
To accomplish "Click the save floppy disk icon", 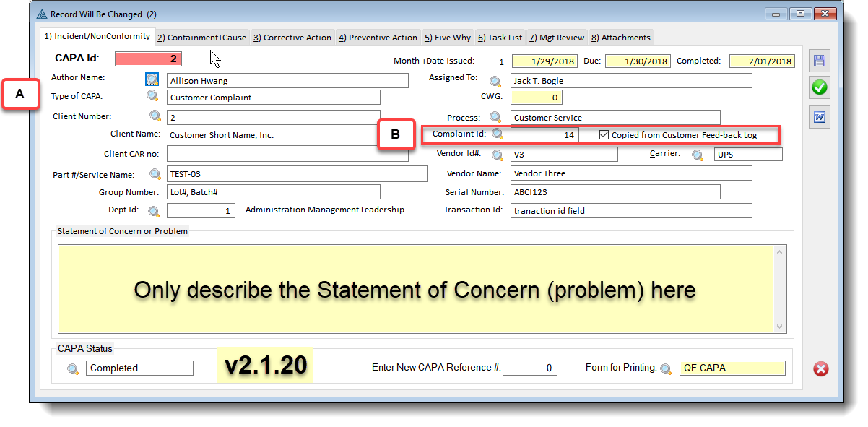I will tap(820, 61).
